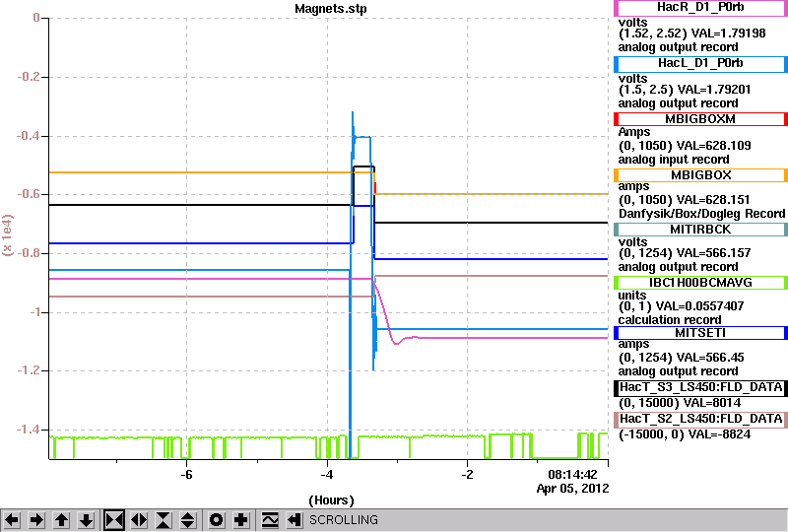This screenshot has width=788, height=532.
Task: Click the Apr 05, 2012 date label
Action: [x=572, y=489]
